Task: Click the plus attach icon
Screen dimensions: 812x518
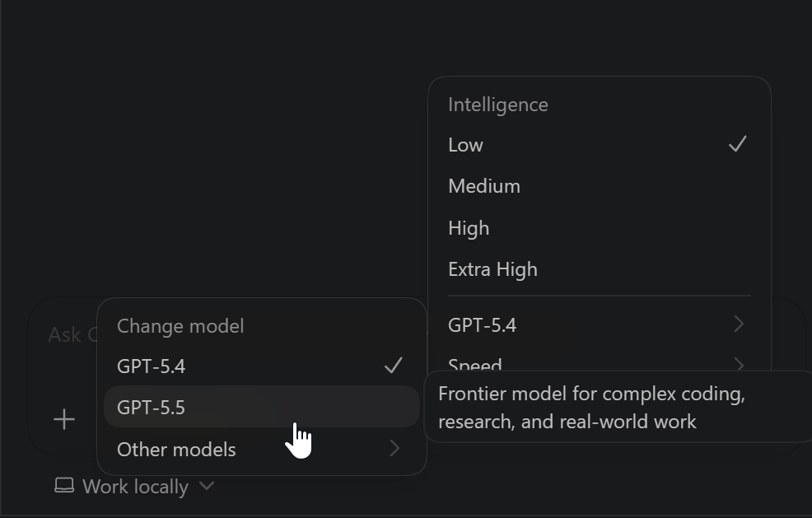Action: [x=64, y=419]
